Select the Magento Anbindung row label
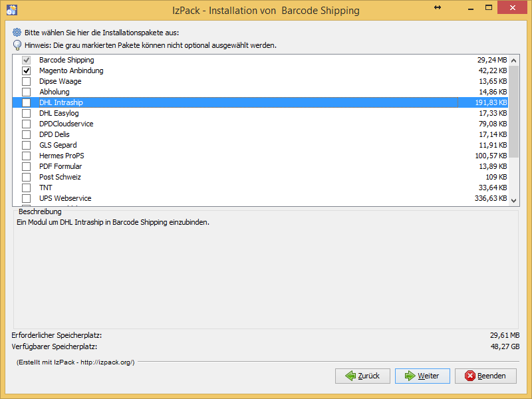This screenshot has width=532, height=399. point(71,70)
